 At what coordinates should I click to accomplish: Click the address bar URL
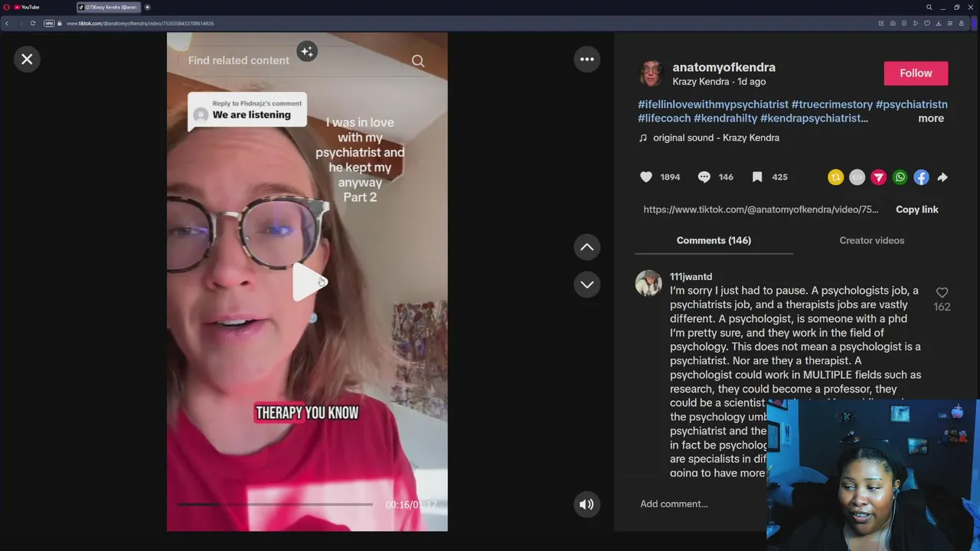tap(140, 23)
